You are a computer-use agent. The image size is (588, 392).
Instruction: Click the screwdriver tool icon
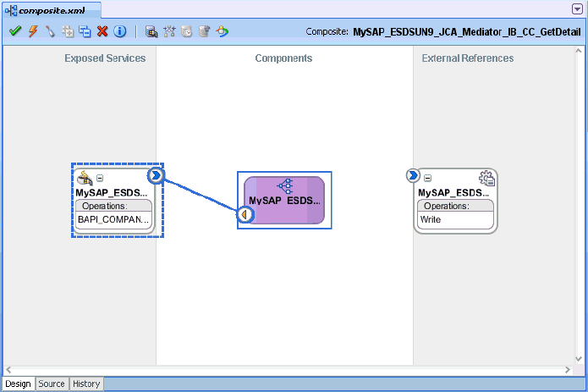click(50, 31)
